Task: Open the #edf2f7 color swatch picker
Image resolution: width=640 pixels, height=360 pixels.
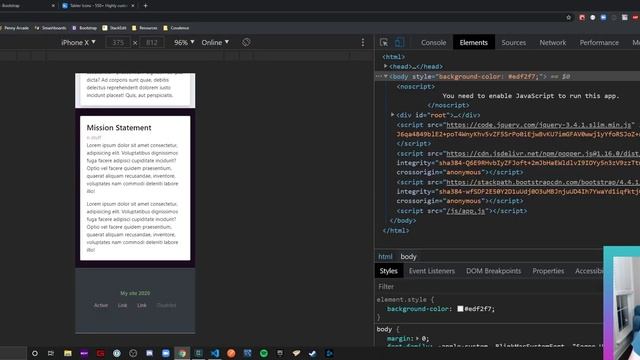Action: [x=460, y=309]
